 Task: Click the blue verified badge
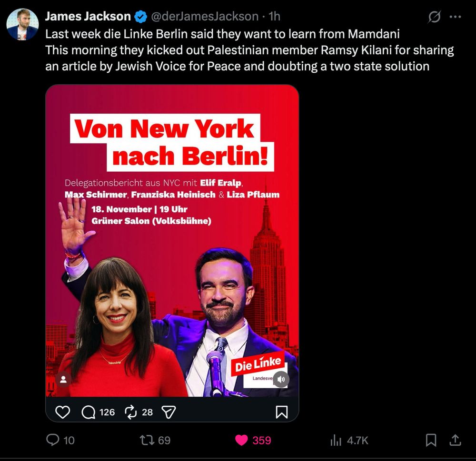140,17
